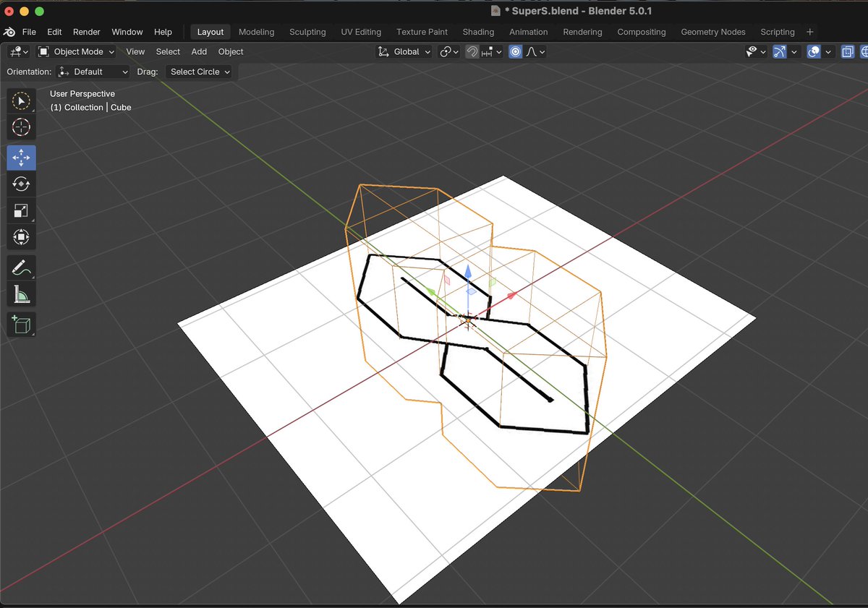Switch to the Geometry Nodes workspace tab
This screenshot has width=868, height=608.
click(713, 32)
